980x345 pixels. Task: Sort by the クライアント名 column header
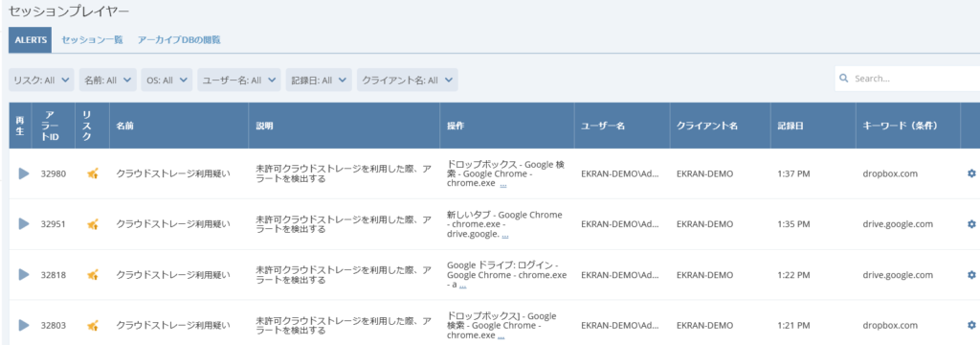point(720,126)
